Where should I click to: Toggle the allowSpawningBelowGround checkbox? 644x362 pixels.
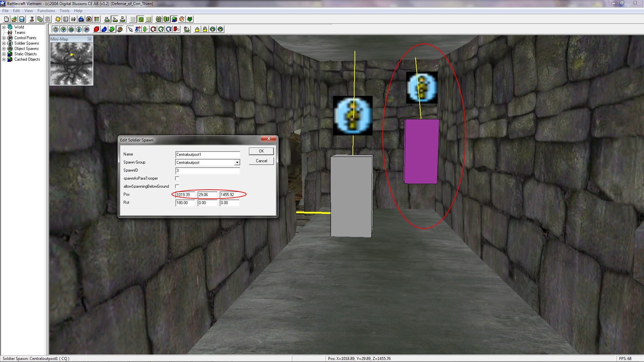(x=177, y=186)
